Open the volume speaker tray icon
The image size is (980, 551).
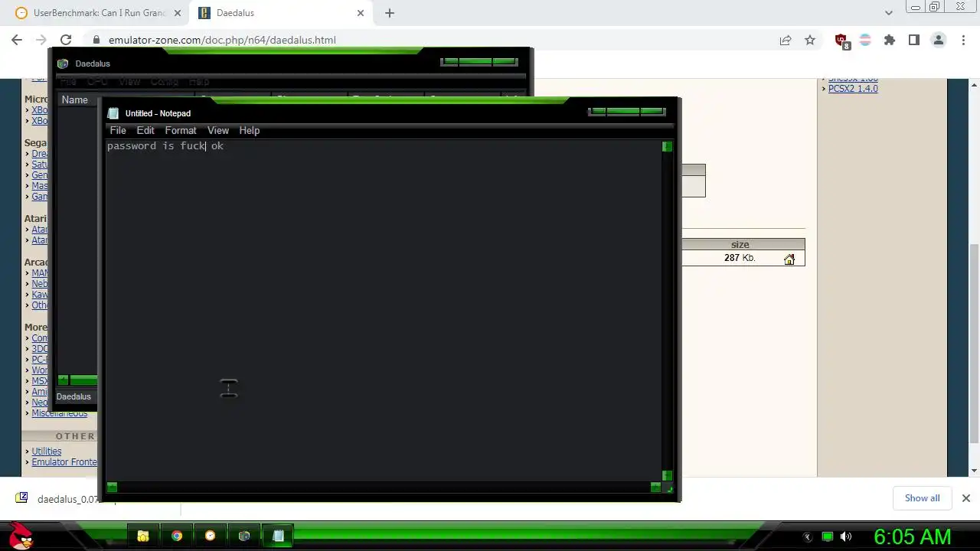click(846, 536)
